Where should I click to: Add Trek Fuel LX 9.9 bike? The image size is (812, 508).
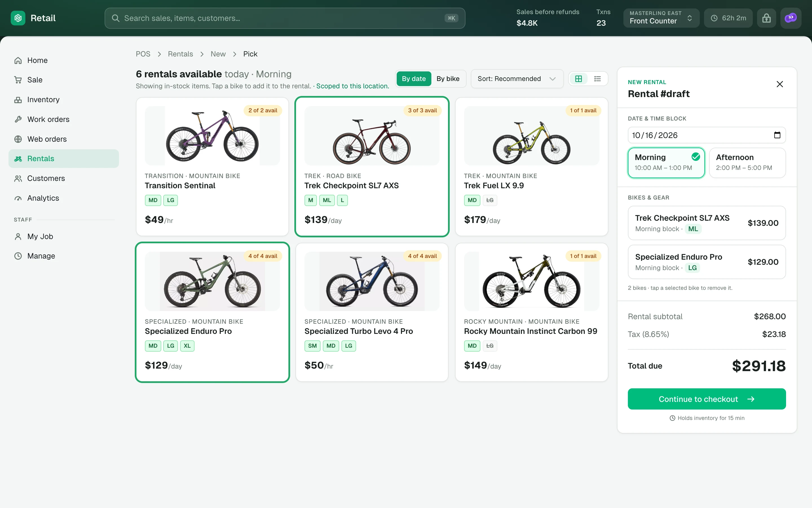coord(531,167)
